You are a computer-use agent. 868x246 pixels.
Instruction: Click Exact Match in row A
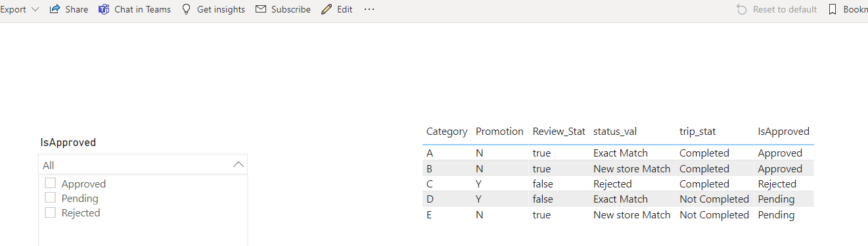pyautogui.click(x=620, y=153)
